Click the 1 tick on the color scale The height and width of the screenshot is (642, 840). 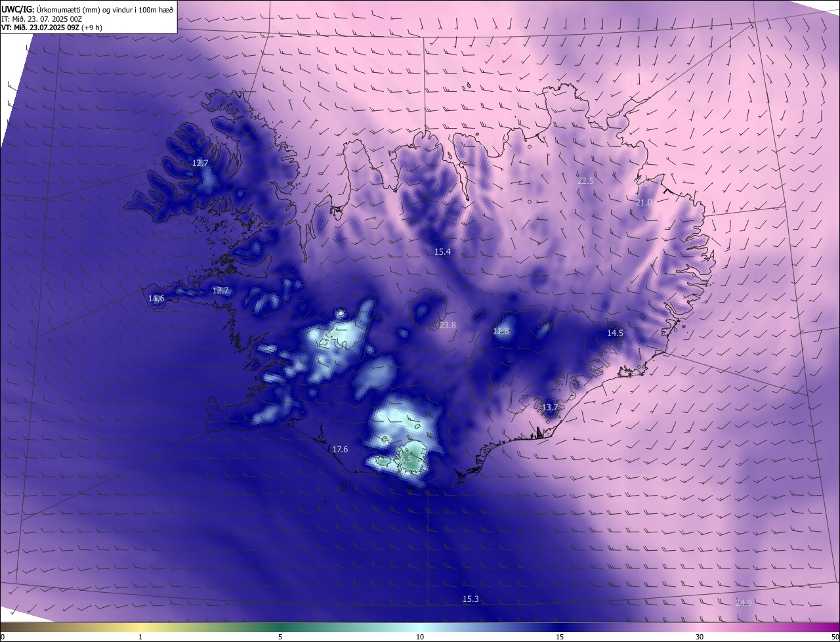point(140,637)
